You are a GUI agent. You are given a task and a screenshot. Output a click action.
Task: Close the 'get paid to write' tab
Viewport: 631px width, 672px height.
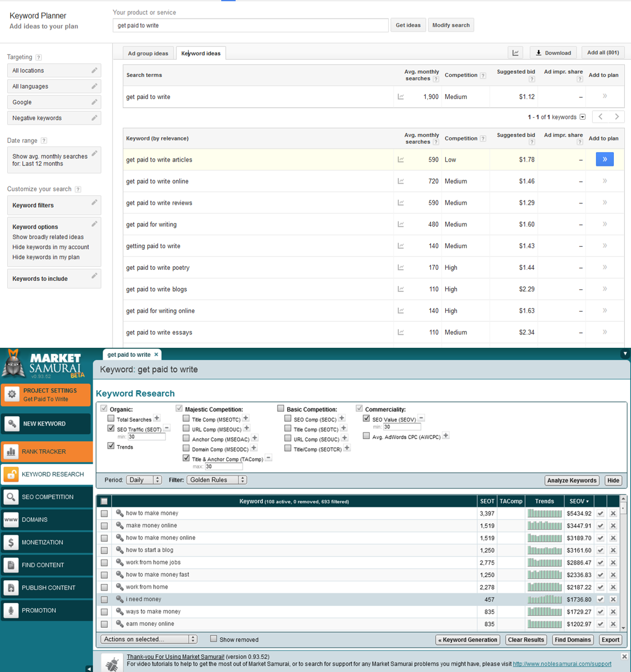point(156,355)
